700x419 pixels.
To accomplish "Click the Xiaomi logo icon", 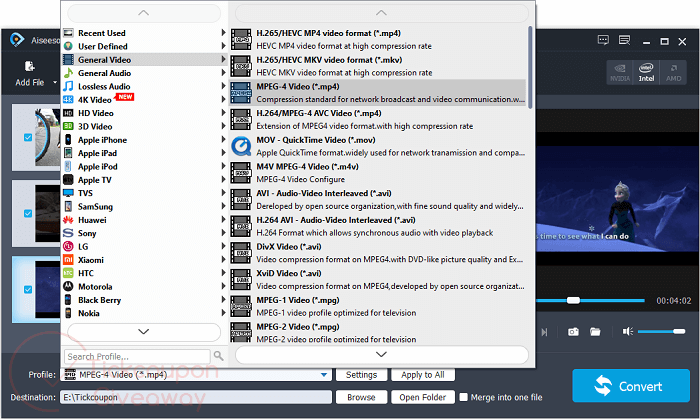I will click(68, 260).
